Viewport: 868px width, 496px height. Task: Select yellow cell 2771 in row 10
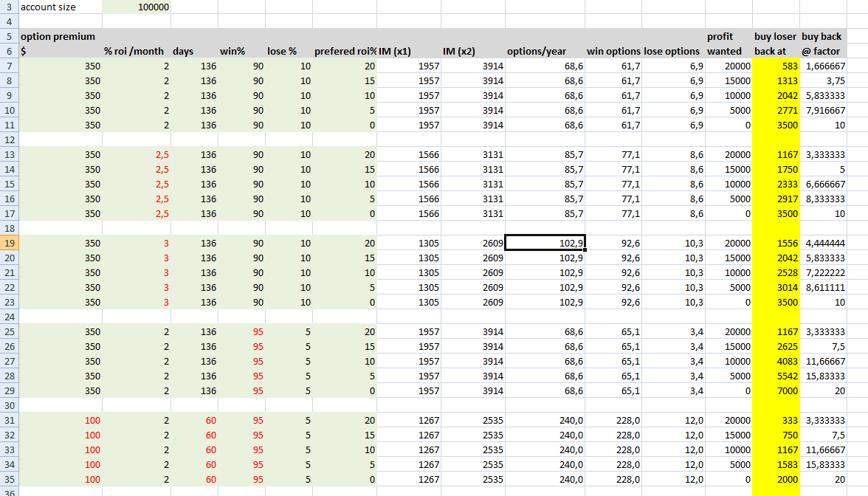point(776,110)
